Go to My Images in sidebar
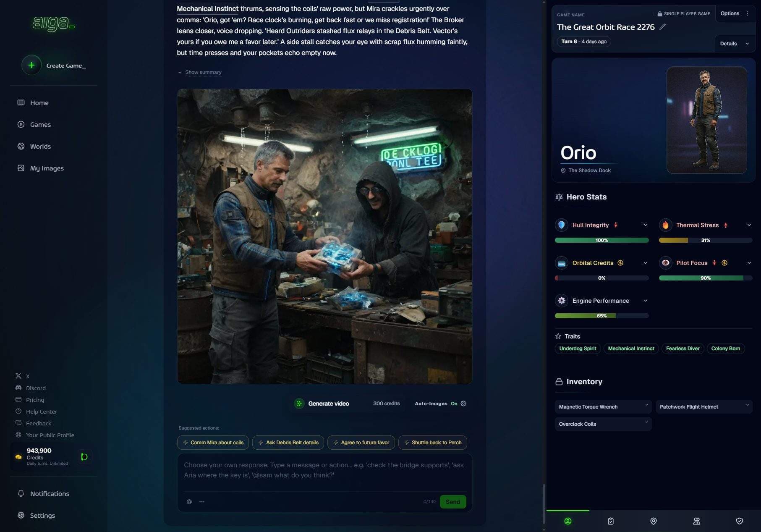 tap(47, 168)
